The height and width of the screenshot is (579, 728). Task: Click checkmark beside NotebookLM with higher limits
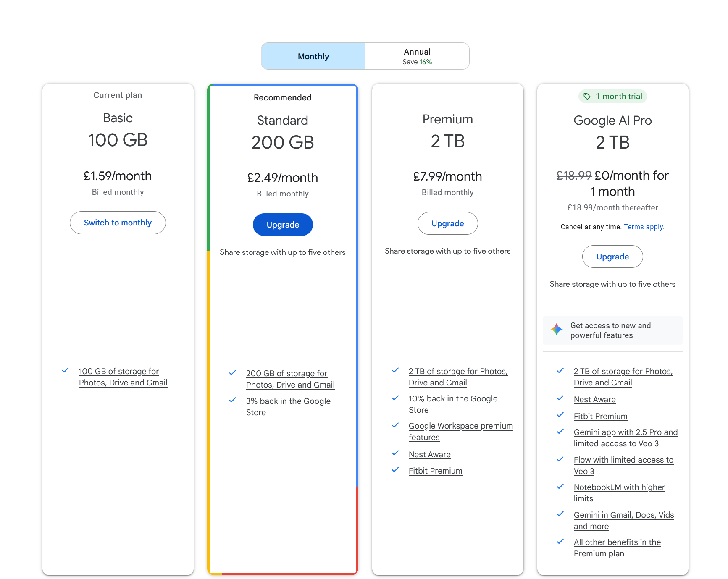(x=560, y=486)
